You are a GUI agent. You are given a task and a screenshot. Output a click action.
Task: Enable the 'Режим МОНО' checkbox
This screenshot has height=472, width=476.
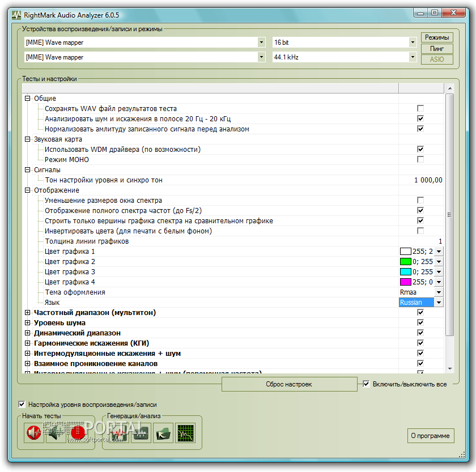(x=420, y=159)
